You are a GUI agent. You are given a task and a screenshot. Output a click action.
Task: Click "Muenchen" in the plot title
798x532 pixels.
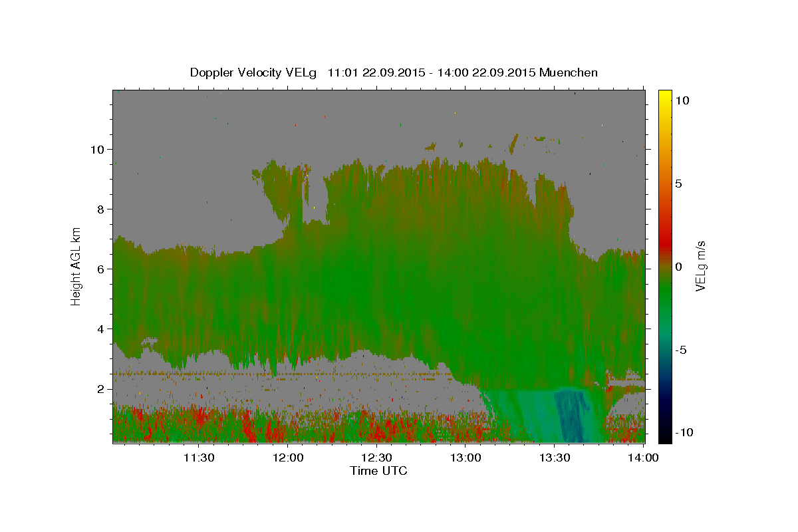coord(569,72)
